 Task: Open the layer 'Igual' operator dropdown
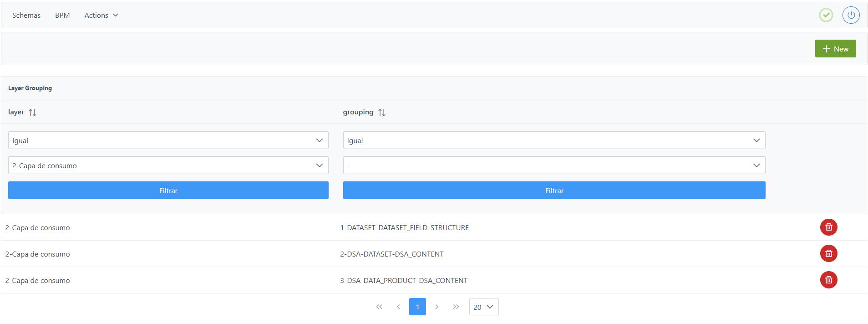tap(168, 140)
